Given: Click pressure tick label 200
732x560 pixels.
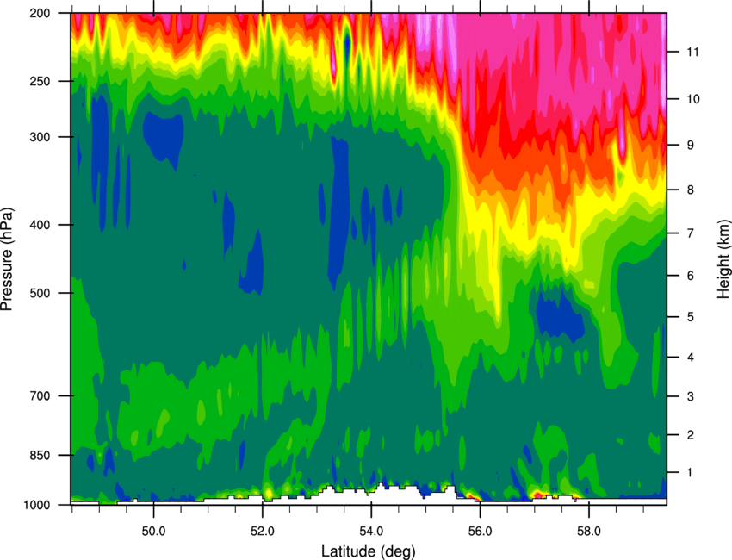Looking at the screenshot, I should tap(40, 13).
